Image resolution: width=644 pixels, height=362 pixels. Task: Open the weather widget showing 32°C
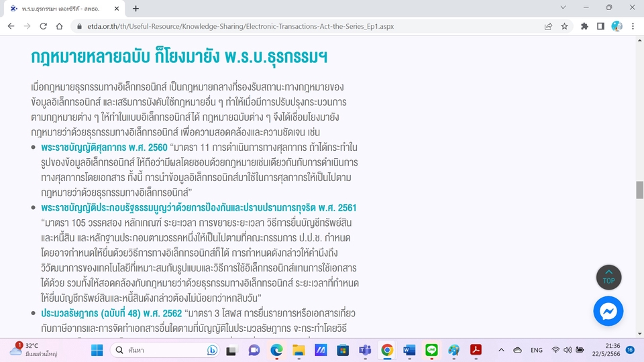(34, 350)
